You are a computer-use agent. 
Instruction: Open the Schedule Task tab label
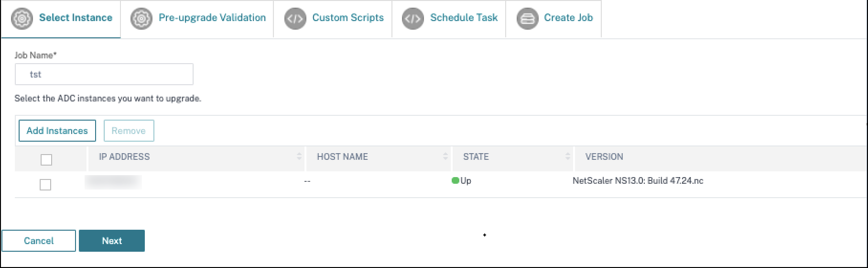coord(464,18)
